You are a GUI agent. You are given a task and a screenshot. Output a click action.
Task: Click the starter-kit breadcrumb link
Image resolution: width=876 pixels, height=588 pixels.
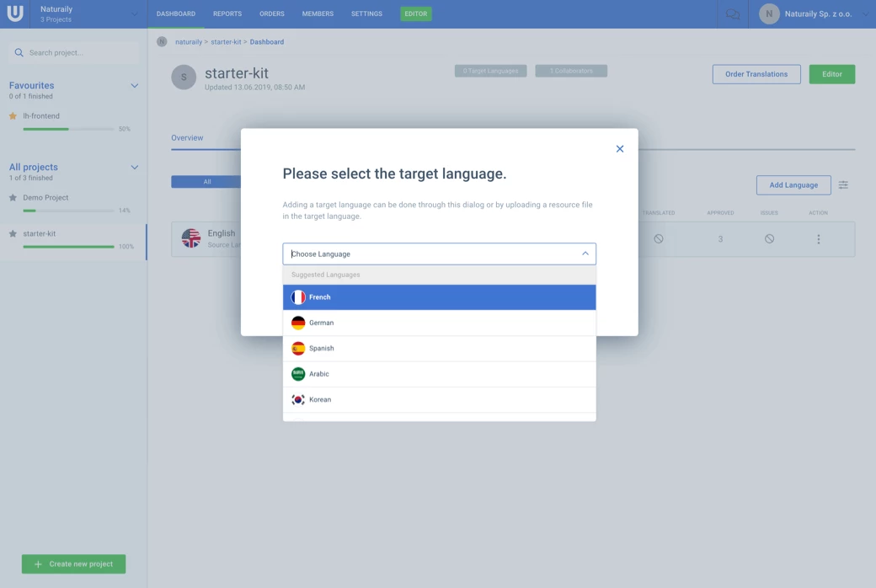click(x=226, y=42)
